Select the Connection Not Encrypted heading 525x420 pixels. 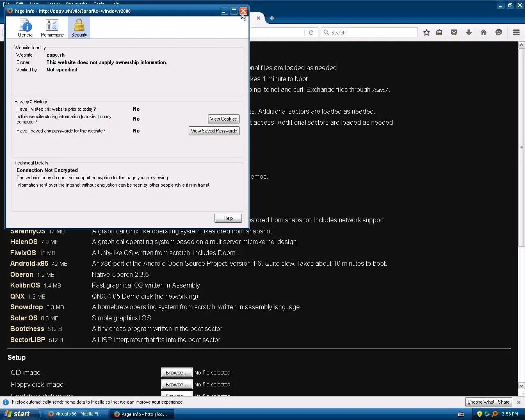click(47, 170)
